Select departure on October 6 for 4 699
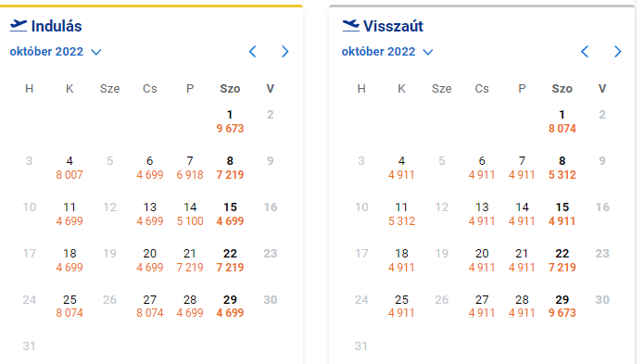 [150, 168]
